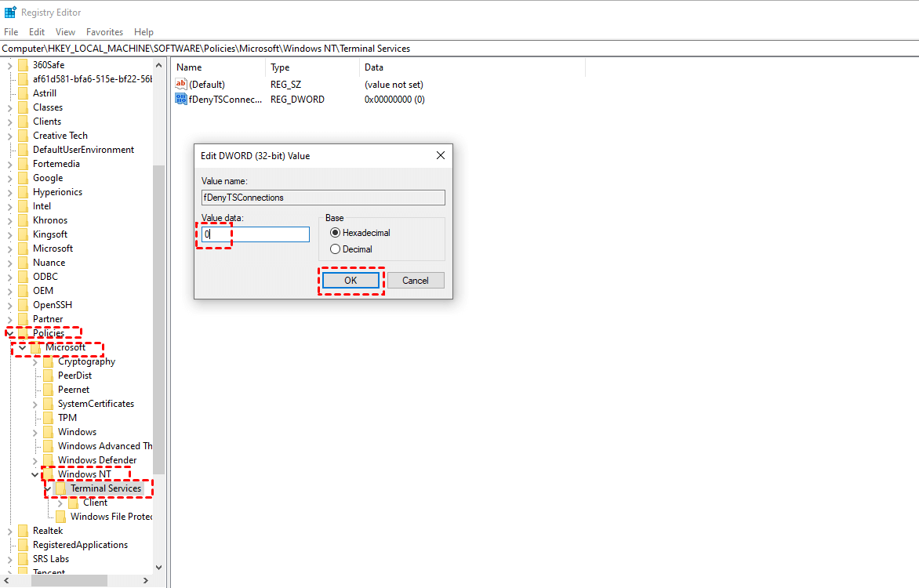The height and width of the screenshot is (588, 919).
Task: Expand the Cryptography key
Action: pos(35,362)
